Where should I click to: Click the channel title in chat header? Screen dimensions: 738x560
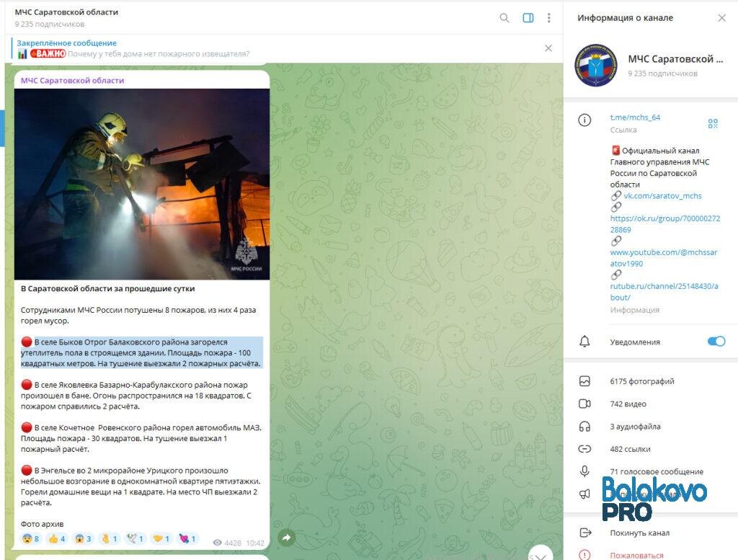66,12
